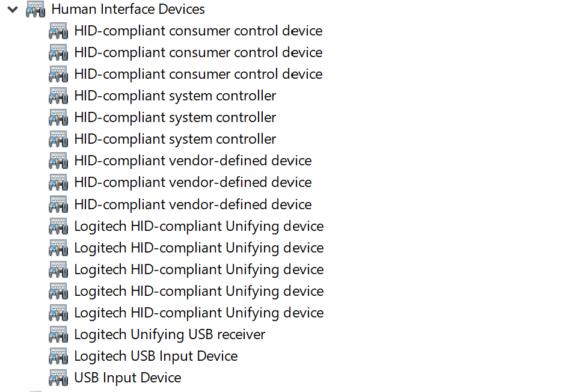This screenshot has height=392, width=582.
Task: Select the third HID-compliant system controller
Action: (x=175, y=139)
